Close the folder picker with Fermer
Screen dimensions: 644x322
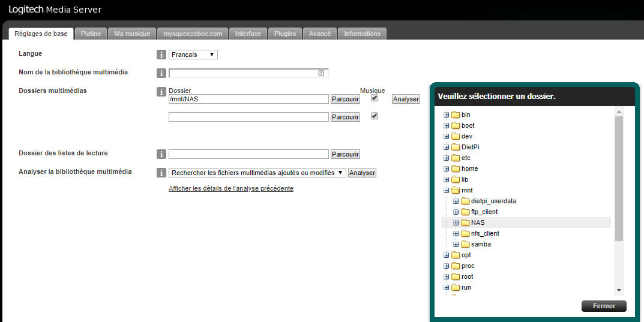pyautogui.click(x=604, y=306)
